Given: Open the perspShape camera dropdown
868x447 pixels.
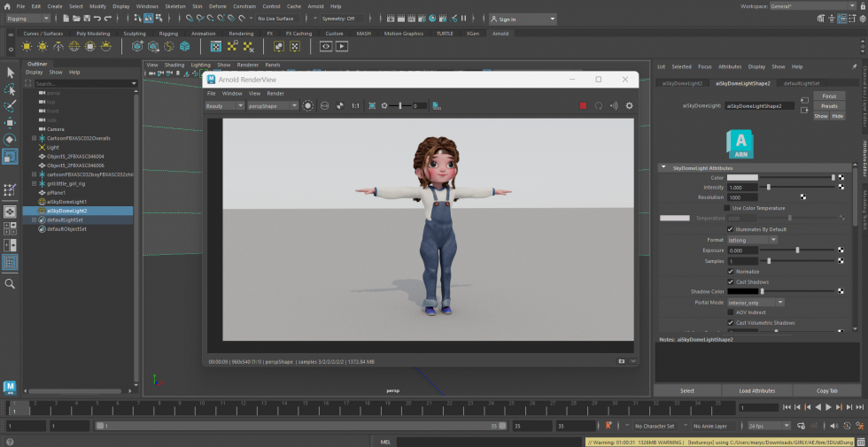Looking at the screenshot, I should pyautogui.click(x=273, y=105).
